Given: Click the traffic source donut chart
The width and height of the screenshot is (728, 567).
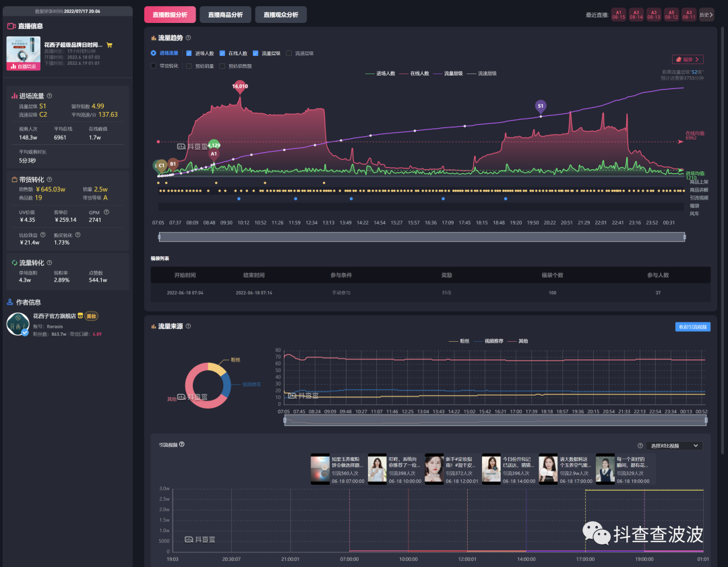Looking at the screenshot, I should coord(208,386).
